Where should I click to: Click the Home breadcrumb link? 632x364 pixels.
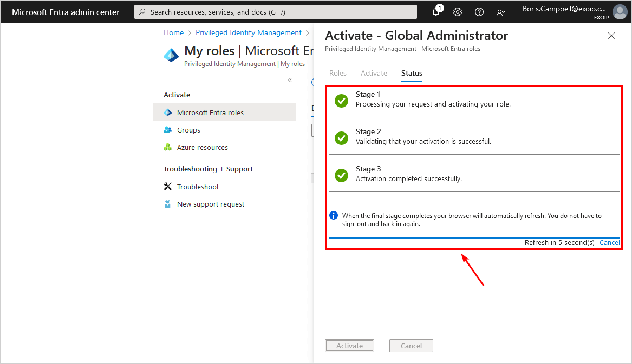pyautogui.click(x=173, y=32)
